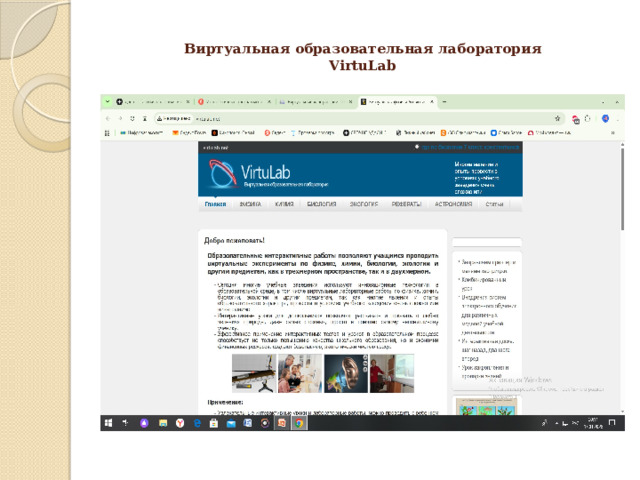Click the 3D ear model thumbnail
Screen dimensions: 640x480
346,373
